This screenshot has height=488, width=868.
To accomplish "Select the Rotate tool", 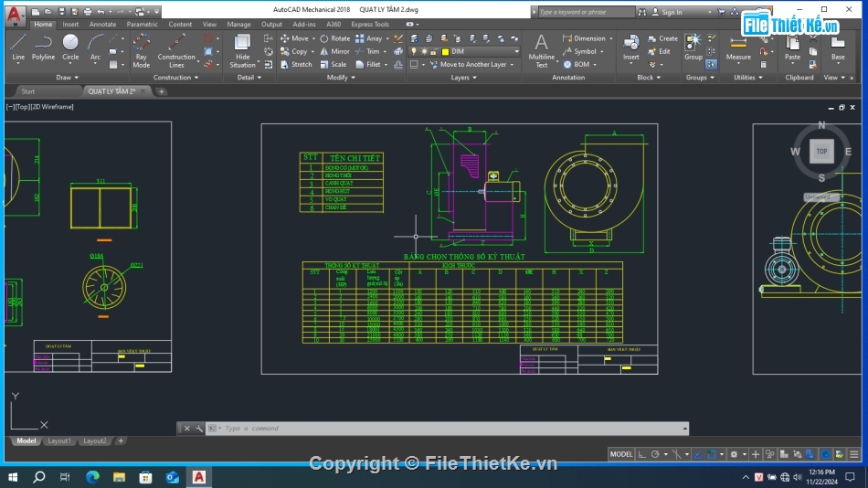I will point(335,38).
